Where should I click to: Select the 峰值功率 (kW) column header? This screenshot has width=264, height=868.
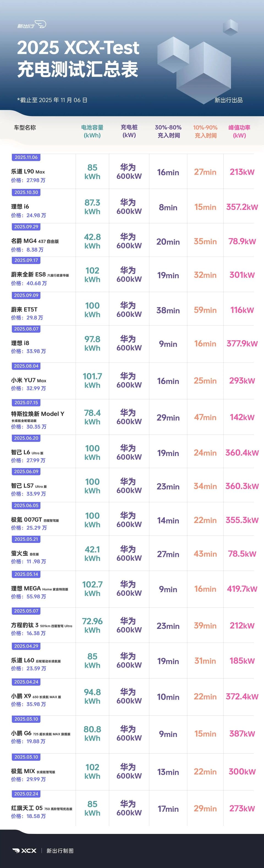coord(239,131)
